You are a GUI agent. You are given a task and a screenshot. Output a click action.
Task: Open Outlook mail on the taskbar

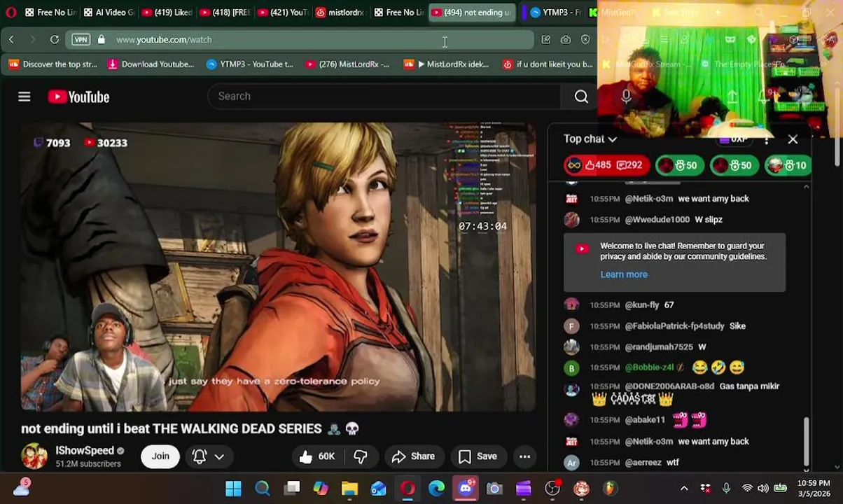point(378,489)
